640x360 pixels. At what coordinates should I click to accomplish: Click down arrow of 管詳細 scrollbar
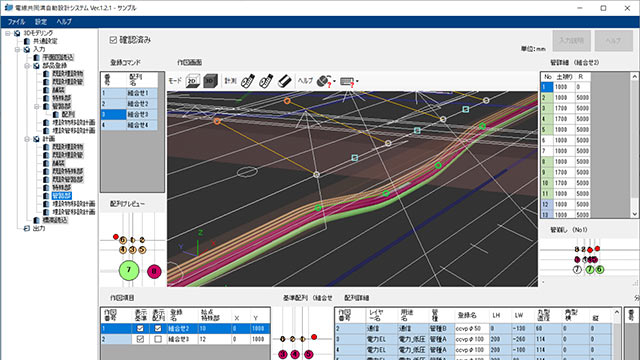635,214
